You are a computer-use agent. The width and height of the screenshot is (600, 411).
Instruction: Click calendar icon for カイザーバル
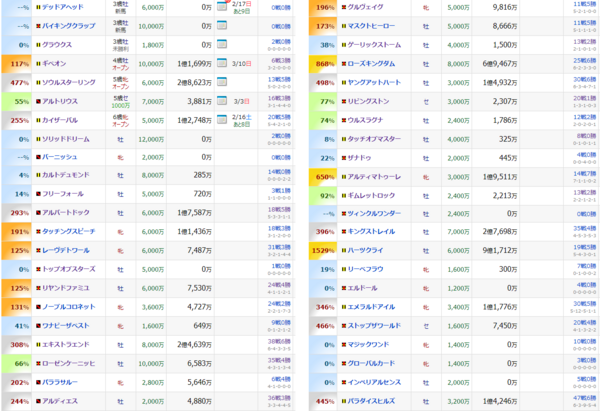point(219,120)
